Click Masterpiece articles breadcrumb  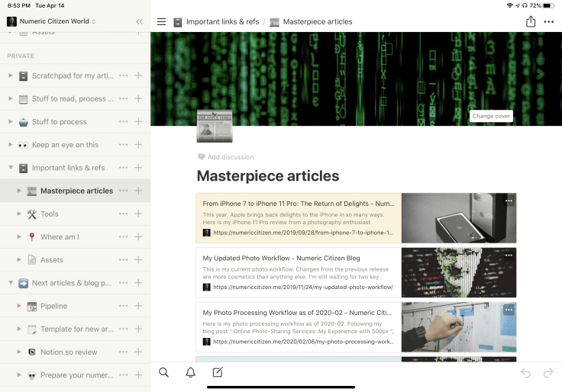click(x=311, y=22)
